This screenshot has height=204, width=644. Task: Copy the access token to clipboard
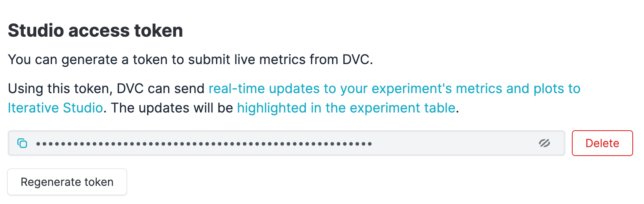pyautogui.click(x=22, y=143)
